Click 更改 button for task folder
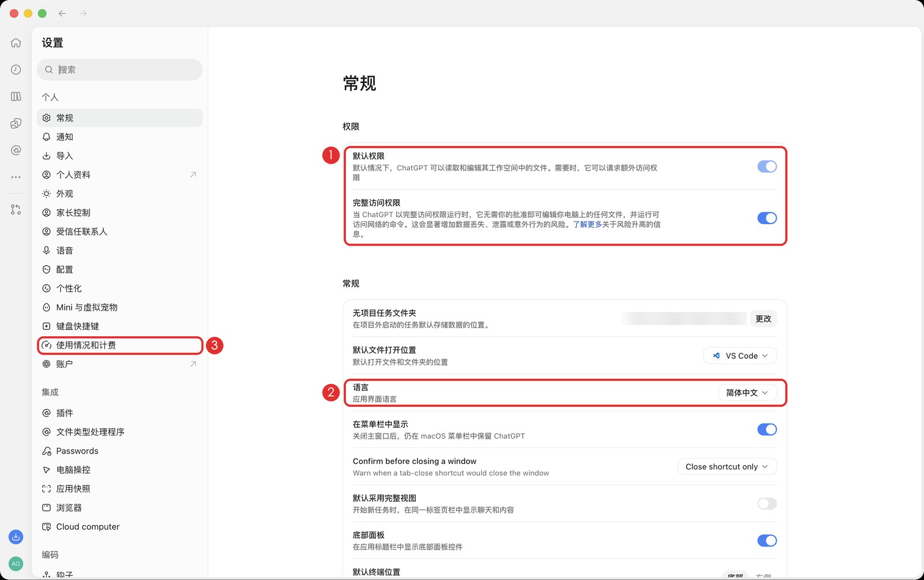Viewport: 924px width, 580px height. pyautogui.click(x=763, y=319)
